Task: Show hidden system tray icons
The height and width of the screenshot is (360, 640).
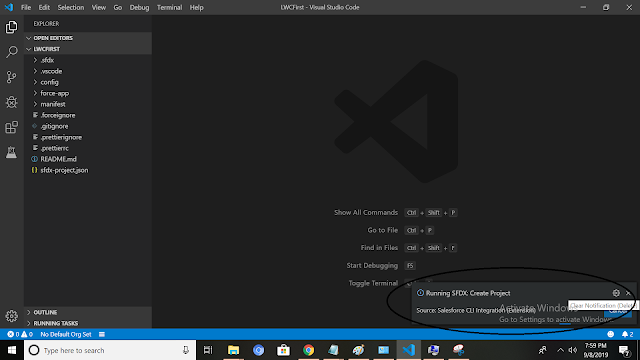Action: 560,350
